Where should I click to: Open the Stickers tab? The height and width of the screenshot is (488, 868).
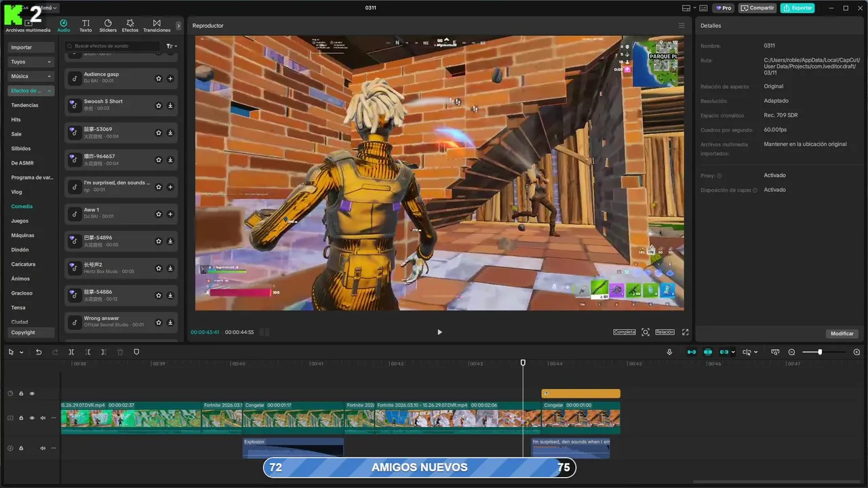(x=108, y=26)
